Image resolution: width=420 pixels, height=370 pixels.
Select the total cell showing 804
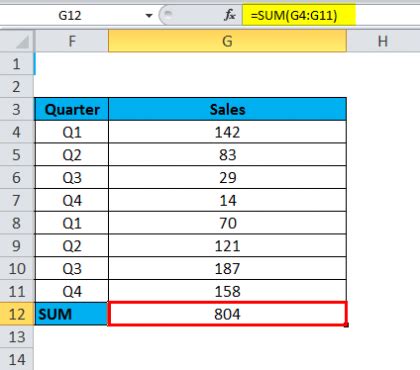(228, 314)
